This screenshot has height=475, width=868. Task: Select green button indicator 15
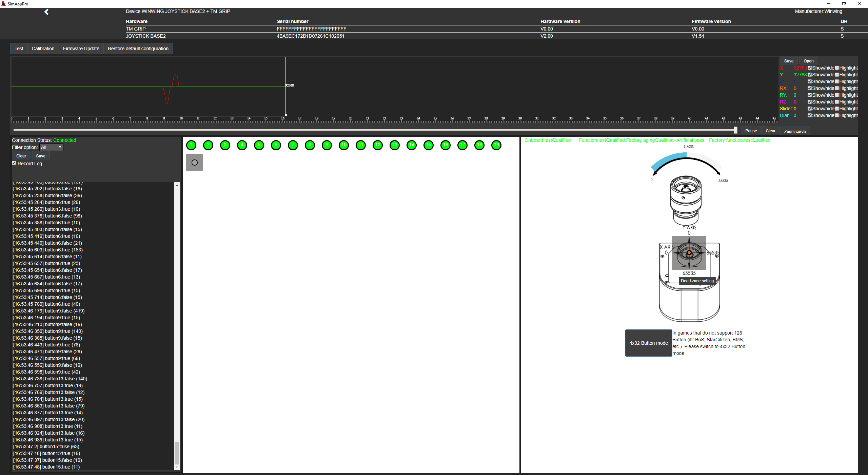(429, 145)
